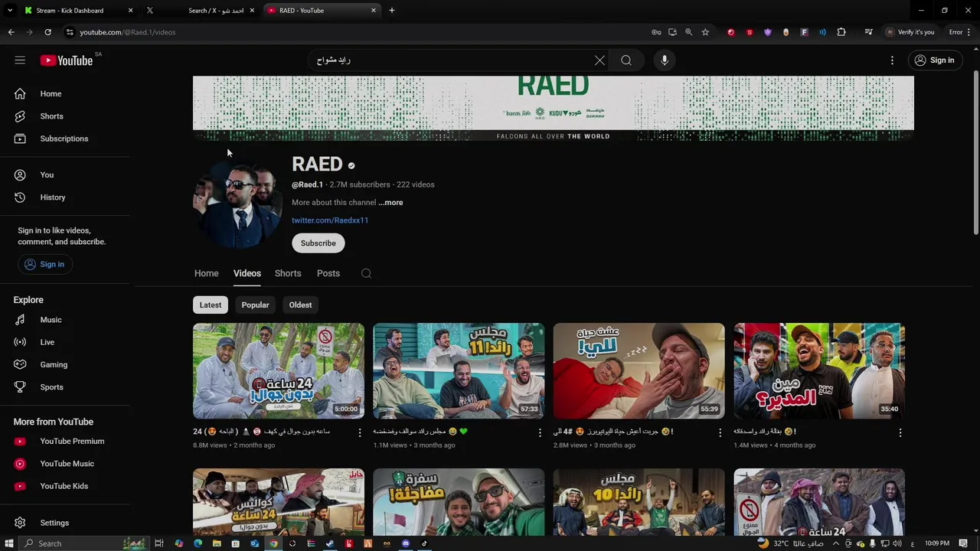Sort videos by Popular

[x=255, y=305]
